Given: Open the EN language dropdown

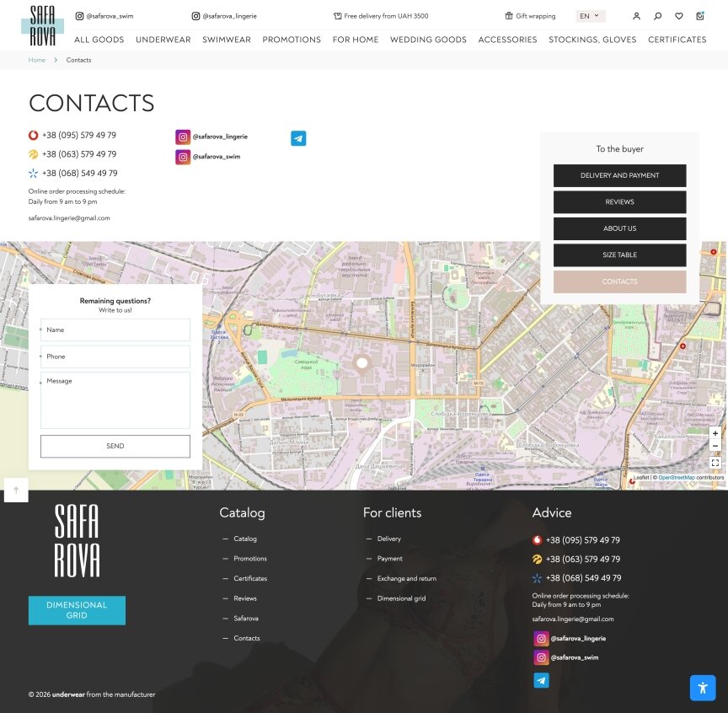Looking at the screenshot, I should [x=590, y=16].
